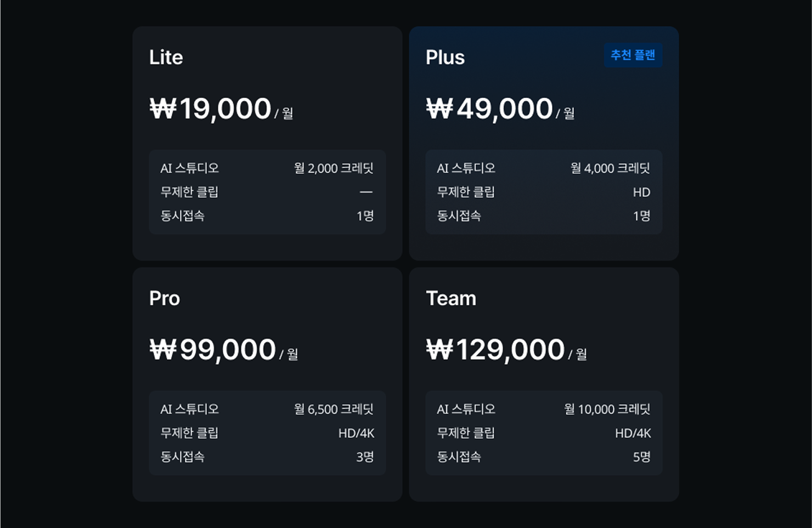Click the 3명 value in the Pro card
This screenshot has width=812, height=528.
point(365,457)
